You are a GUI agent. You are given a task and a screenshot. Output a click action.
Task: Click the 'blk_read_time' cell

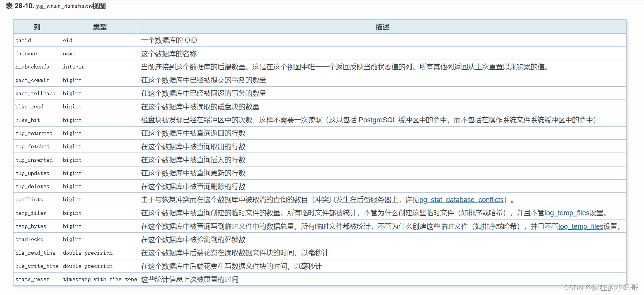pos(37,253)
